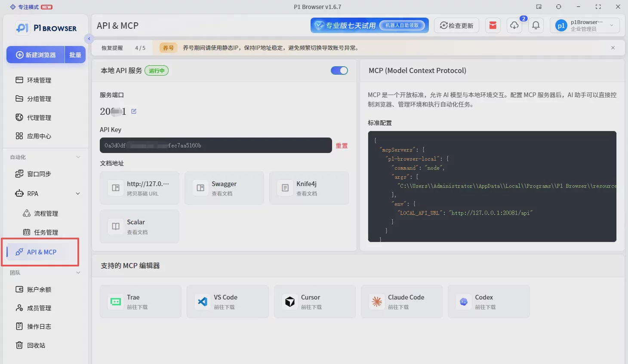
Task: Click the Codex editor icon
Action: pyautogui.click(x=464, y=302)
